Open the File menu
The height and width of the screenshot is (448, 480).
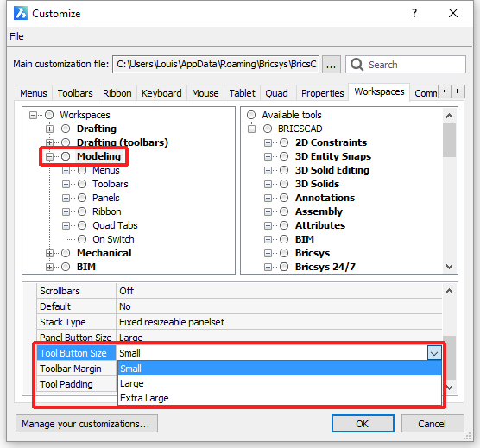coord(16,36)
